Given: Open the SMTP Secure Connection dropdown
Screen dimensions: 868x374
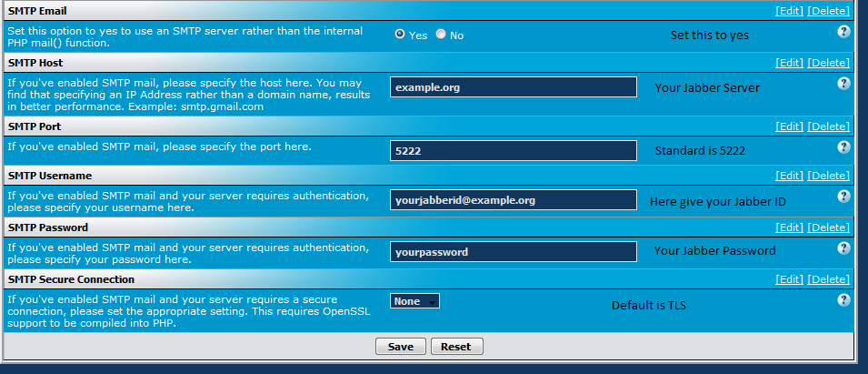Looking at the screenshot, I should (414, 301).
